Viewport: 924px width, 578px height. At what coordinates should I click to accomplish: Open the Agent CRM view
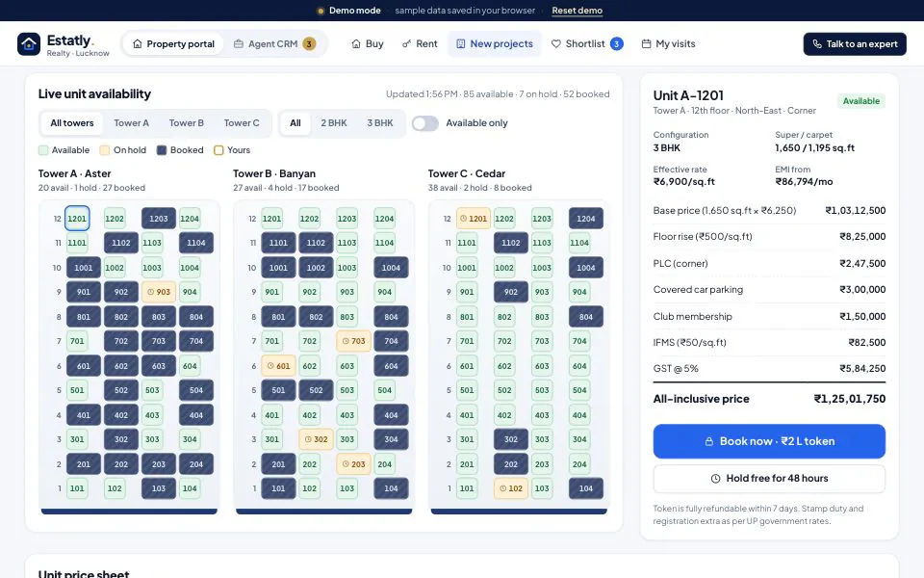coord(274,43)
